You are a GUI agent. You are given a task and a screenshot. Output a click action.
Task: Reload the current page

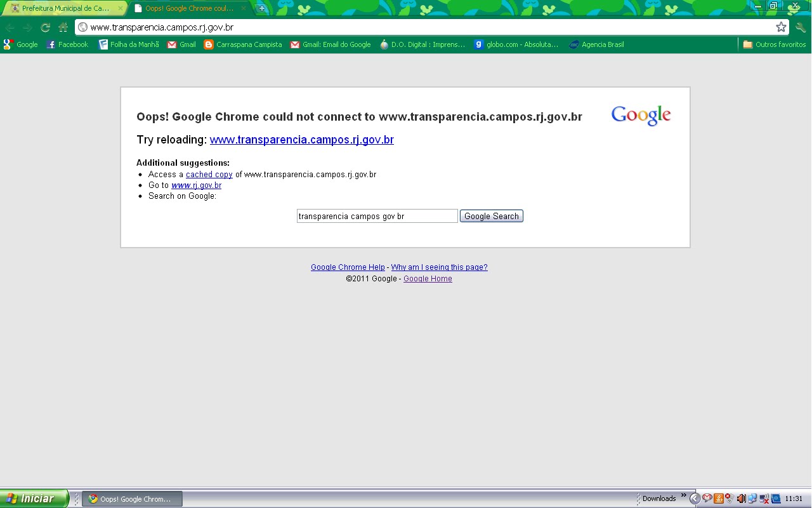tap(45, 27)
